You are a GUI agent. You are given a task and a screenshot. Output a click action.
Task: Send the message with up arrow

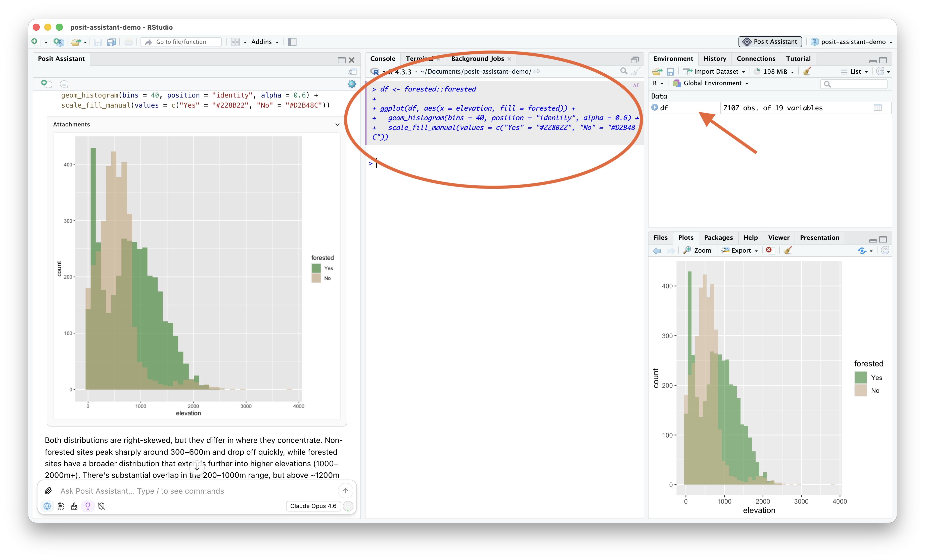point(345,491)
